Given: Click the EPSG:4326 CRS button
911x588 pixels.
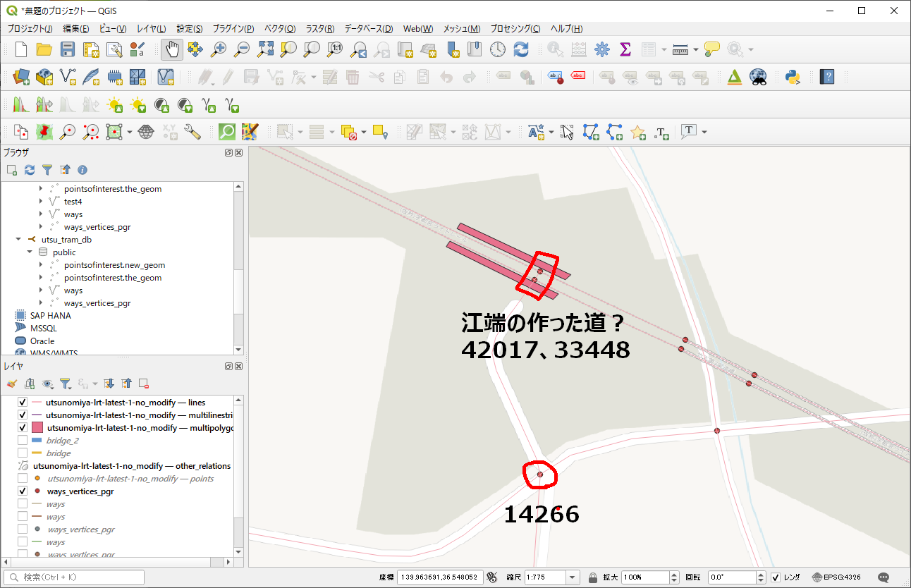Looking at the screenshot, I should click(x=837, y=577).
